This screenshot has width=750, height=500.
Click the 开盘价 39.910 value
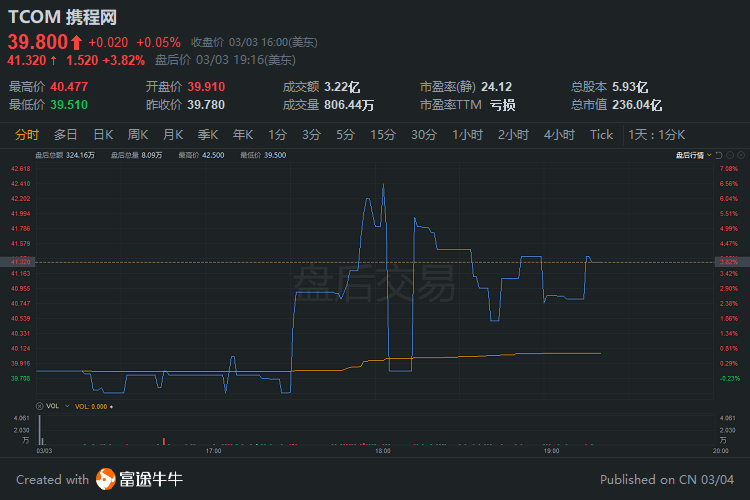point(206,87)
